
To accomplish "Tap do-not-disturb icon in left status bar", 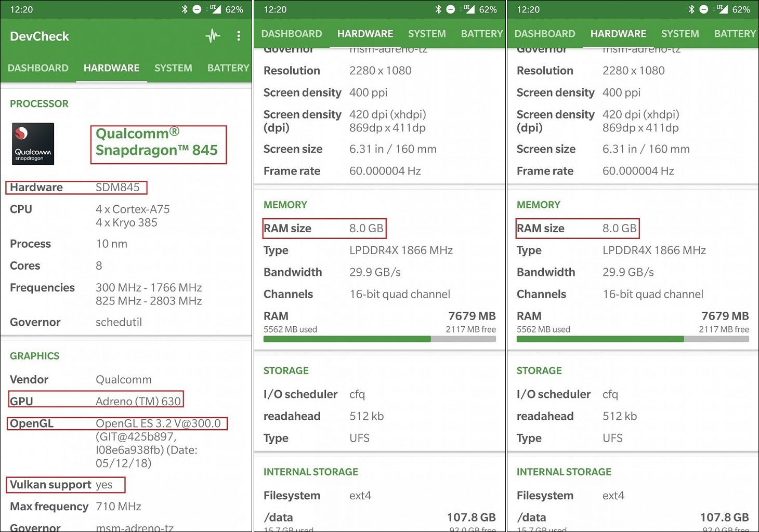I will tap(197, 9).
